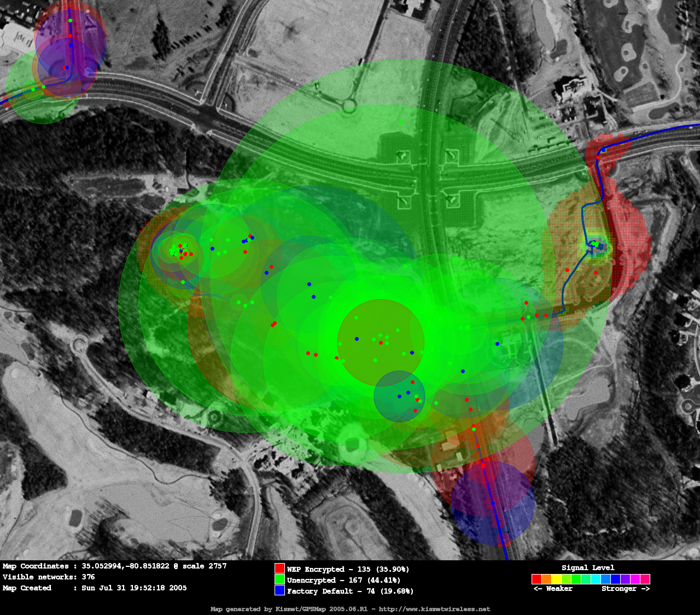
Task: Click the "<- Weaker" label
Action: 553,589
